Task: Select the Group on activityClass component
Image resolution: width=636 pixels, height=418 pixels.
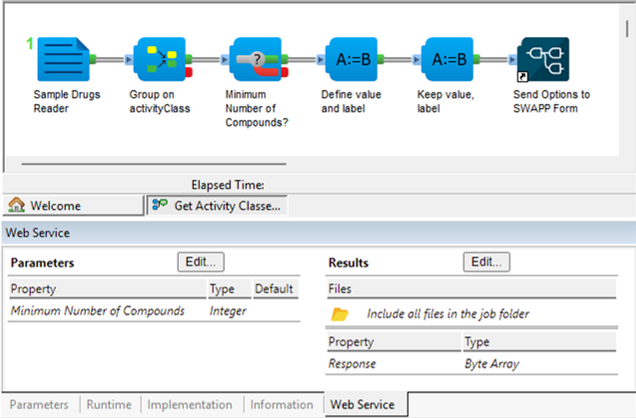Action: pos(159,59)
